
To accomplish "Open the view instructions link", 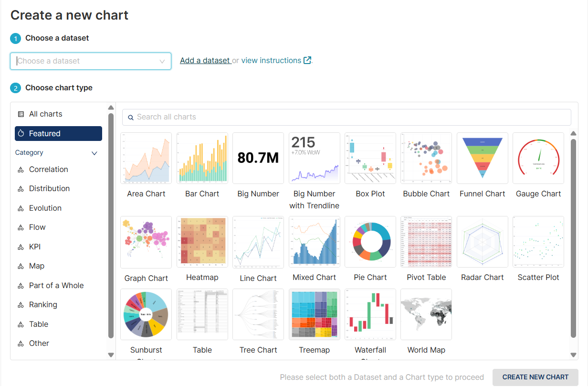I will 271,61.
